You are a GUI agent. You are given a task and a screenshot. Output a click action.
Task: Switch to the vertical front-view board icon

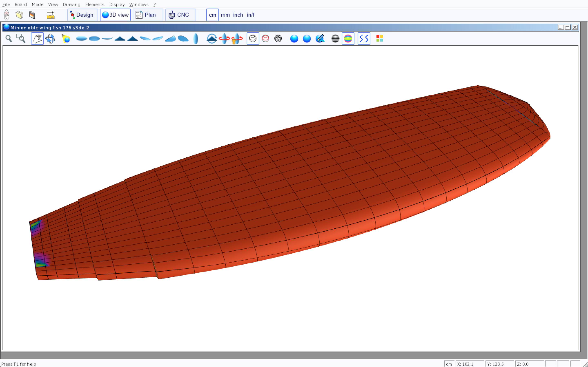(x=196, y=39)
